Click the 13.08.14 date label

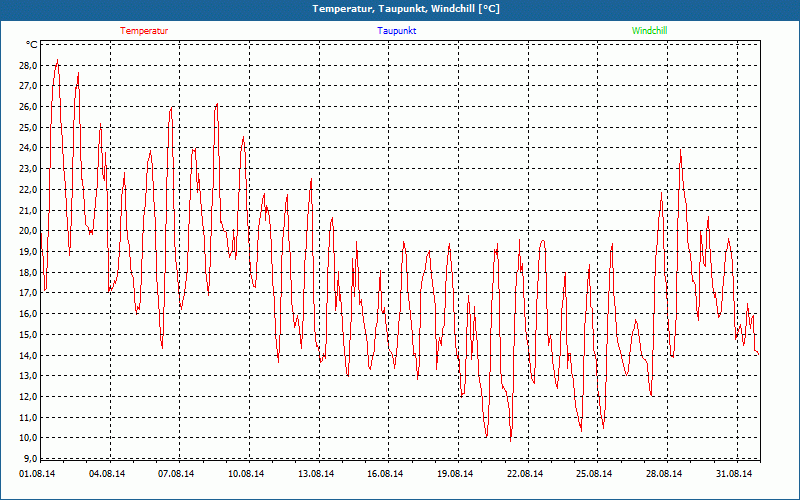click(316, 474)
